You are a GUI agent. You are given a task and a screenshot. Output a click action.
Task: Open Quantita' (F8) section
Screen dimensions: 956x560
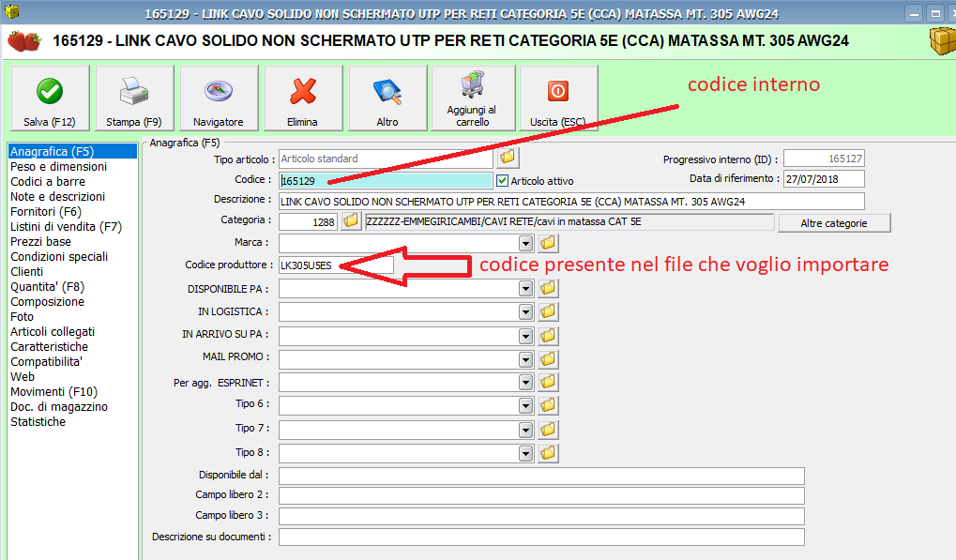pos(48,286)
